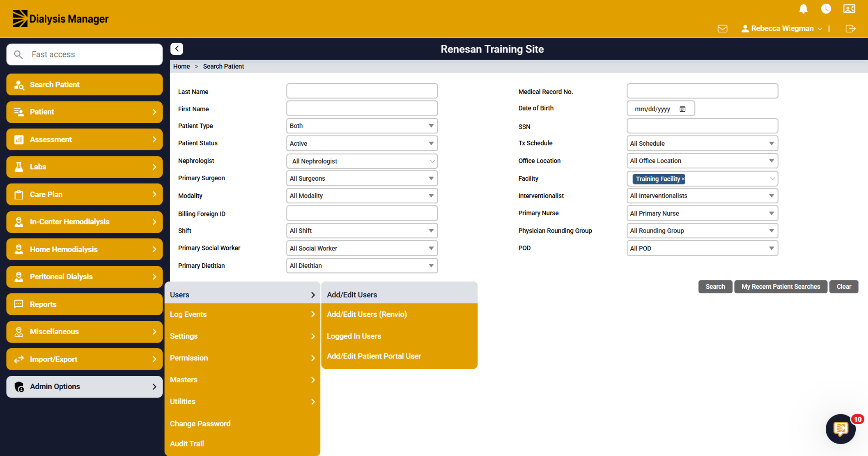Click the Medical Record No. field
This screenshot has height=456, width=868.
click(702, 91)
